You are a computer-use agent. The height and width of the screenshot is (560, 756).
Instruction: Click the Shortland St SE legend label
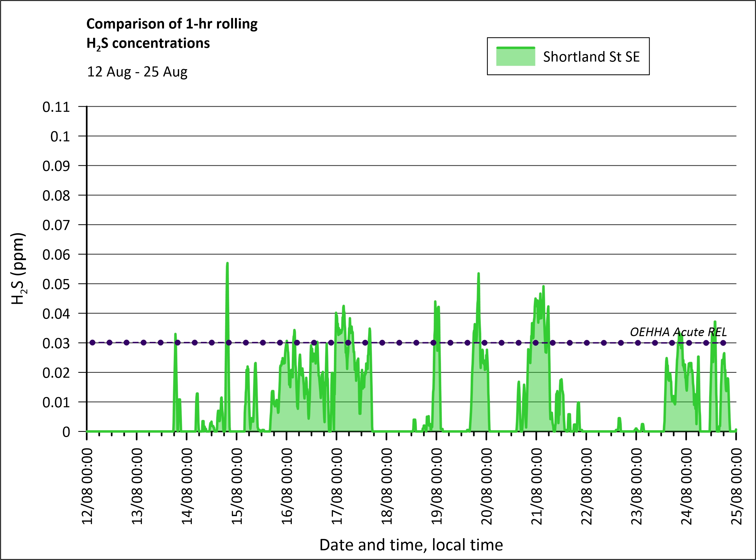coord(591,57)
